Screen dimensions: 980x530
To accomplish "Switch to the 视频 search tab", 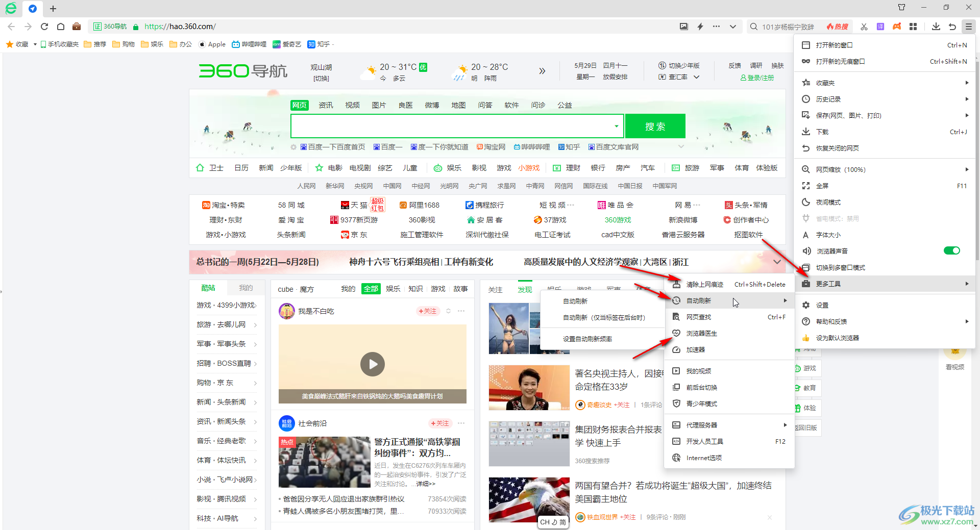I will tap(352, 105).
